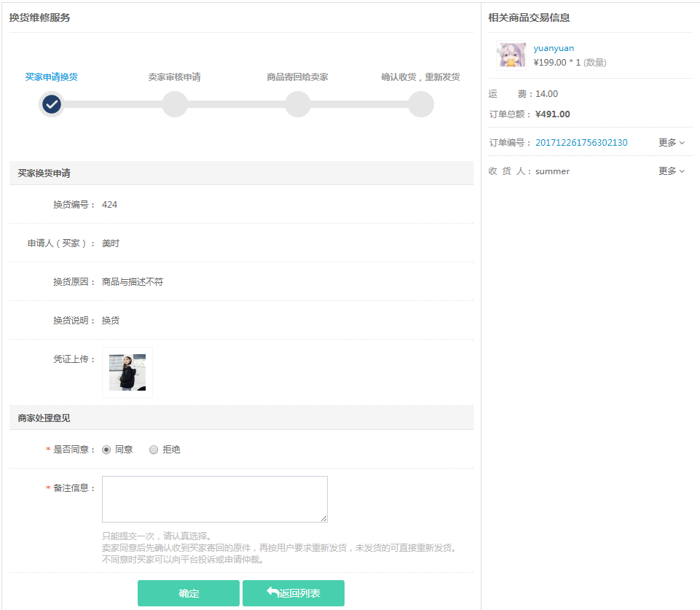Expand the 更多 dropdown next to 收货人 summer
The image size is (700, 610).
click(670, 171)
